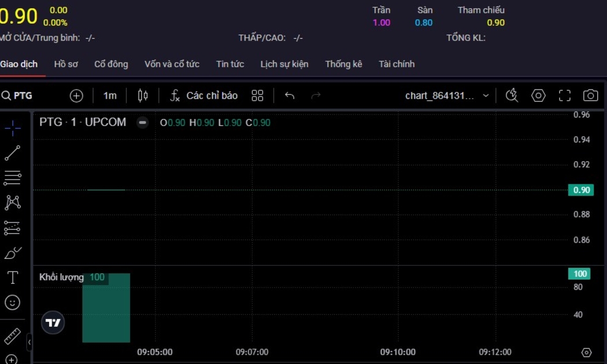Viewport: 607px width, 364px height.
Task: Select the brush drawing tool
Action: (12, 252)
